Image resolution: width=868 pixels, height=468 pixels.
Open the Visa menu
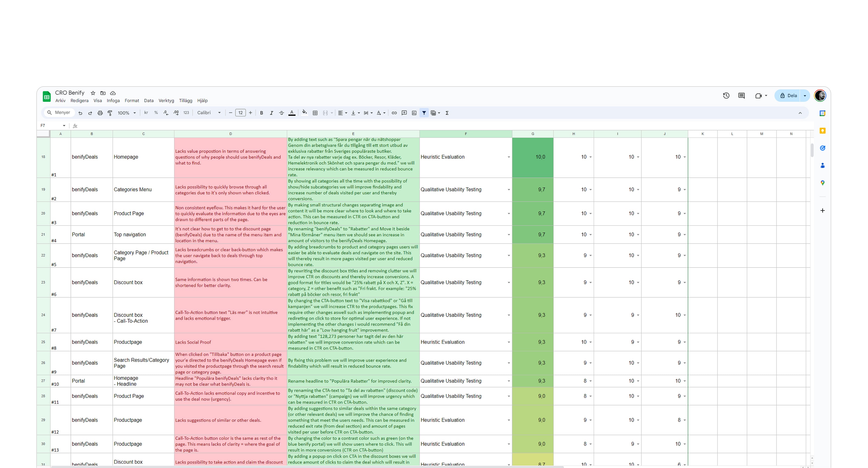[x=98, y=100]
